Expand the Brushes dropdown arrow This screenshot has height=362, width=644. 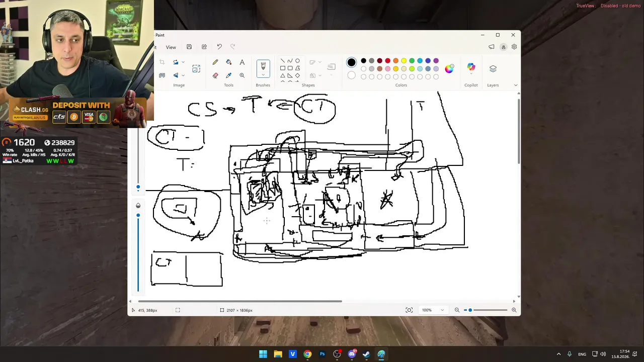(263, 75)
